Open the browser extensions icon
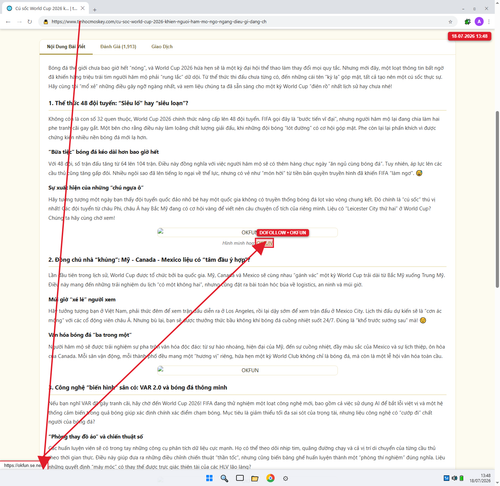Viewport: 500px width, 486px height. [x=468, y=22]
